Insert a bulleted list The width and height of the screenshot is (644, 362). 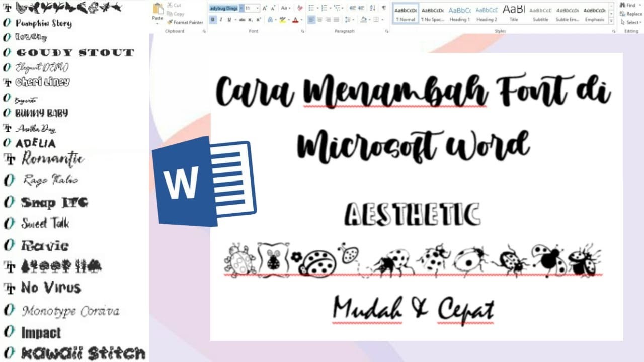(x=311, y=8)
